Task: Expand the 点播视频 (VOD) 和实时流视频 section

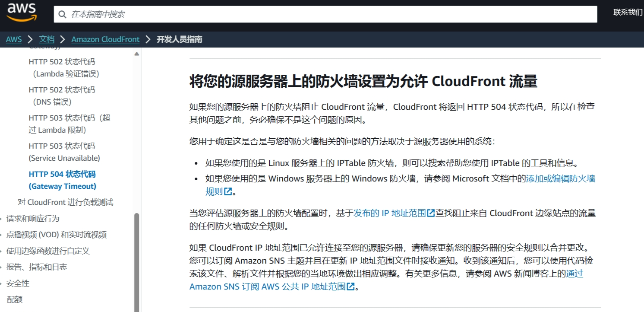Action: tap(57, 235)
